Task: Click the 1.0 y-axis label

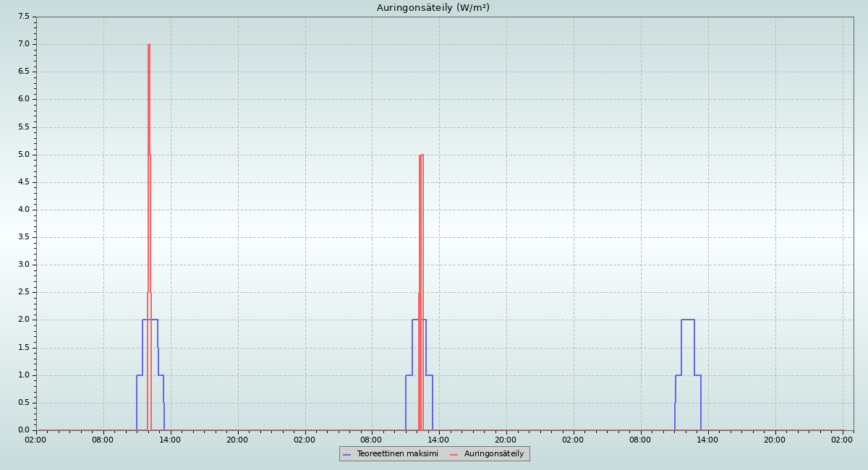Action: tap(23, 375)
